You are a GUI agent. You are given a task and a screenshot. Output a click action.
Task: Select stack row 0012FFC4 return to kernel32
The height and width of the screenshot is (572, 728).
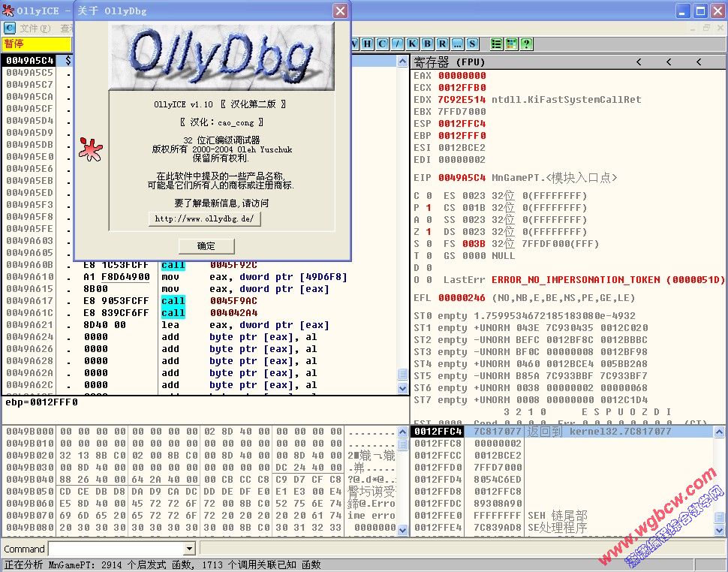pos(562,432)
